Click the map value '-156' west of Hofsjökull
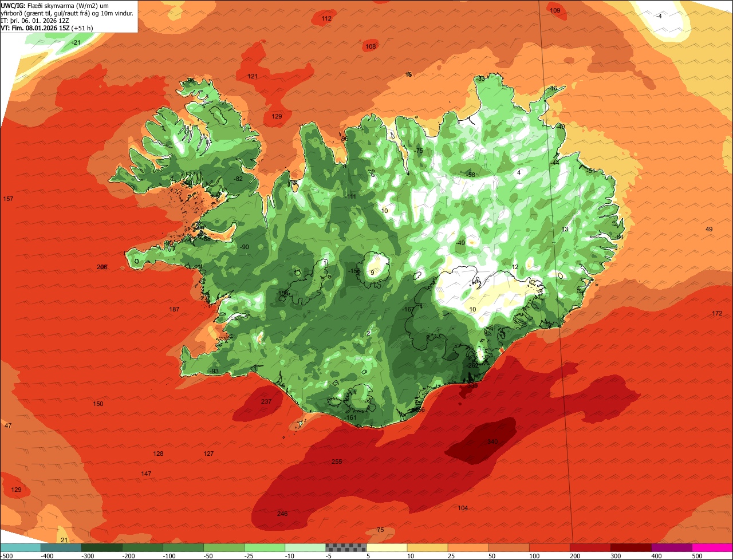Screen dimensions: 733x560 [354, 271]
